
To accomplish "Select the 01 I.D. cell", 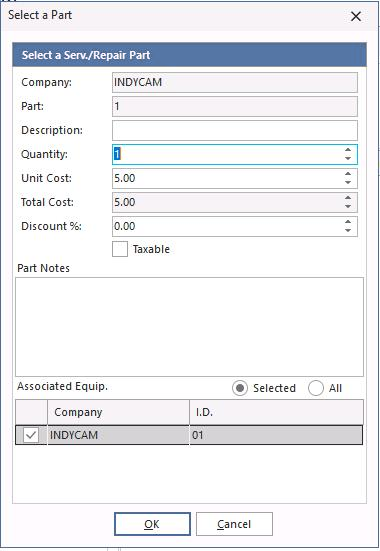I will 276,435.
